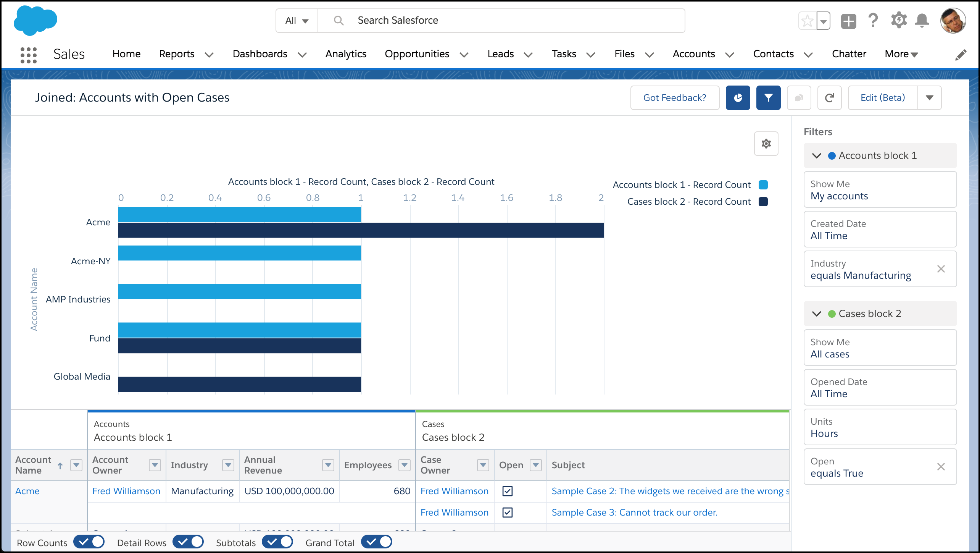Open the user profile avatar
Viewport: 980px width, 553px height.
pos(953,21)
